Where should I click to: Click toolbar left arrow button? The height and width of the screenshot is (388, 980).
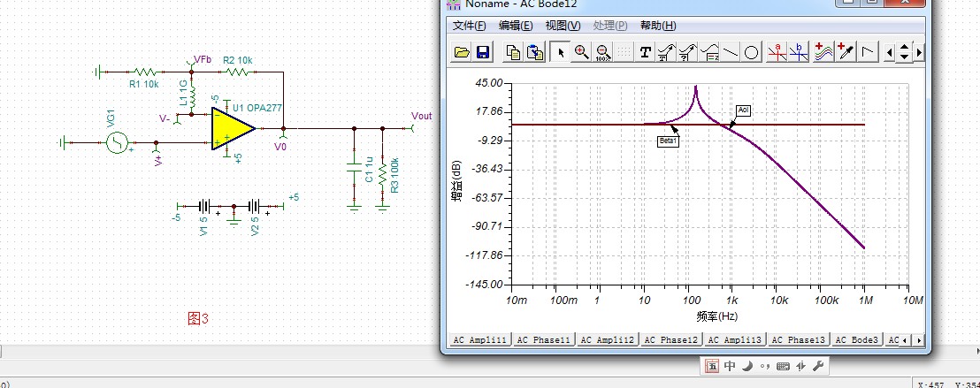tap(890, 52)
